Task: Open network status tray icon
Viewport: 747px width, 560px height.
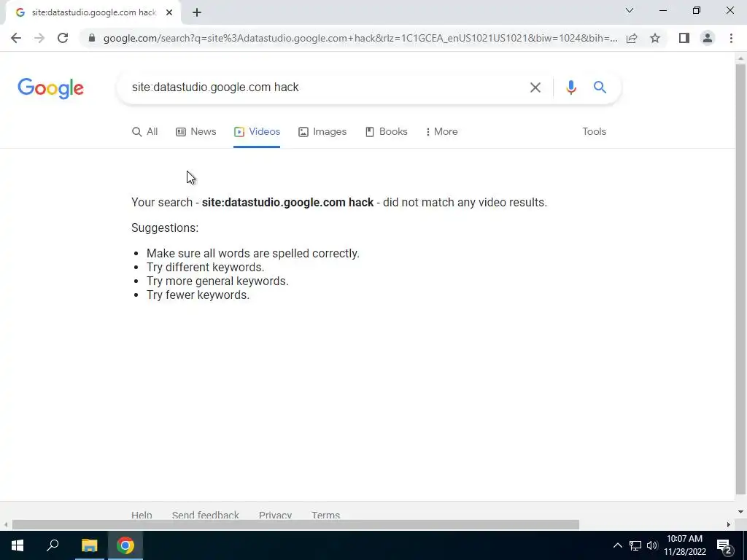Action: (x=635, y=545)
